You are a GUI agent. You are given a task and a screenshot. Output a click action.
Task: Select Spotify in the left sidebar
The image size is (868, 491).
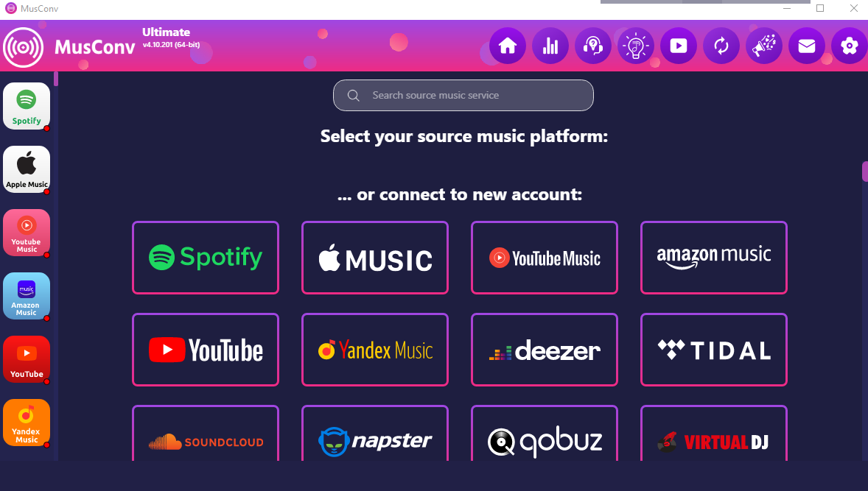[x=27, y=106]
